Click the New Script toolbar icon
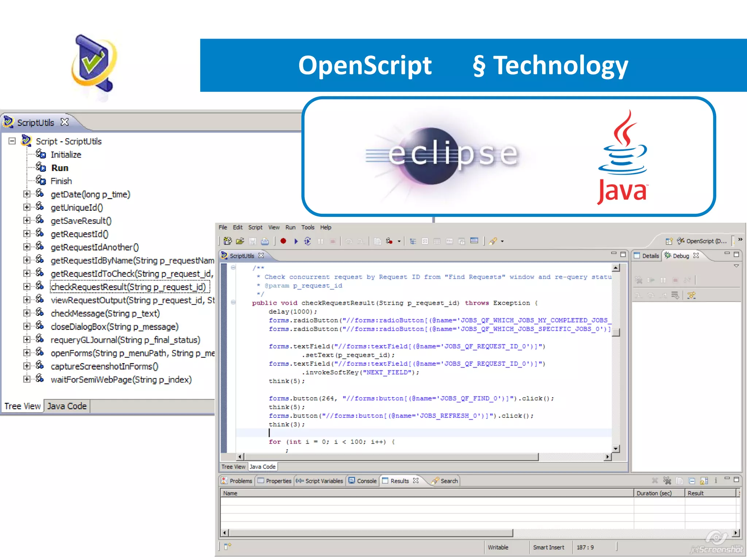 [x=228, y=241]
